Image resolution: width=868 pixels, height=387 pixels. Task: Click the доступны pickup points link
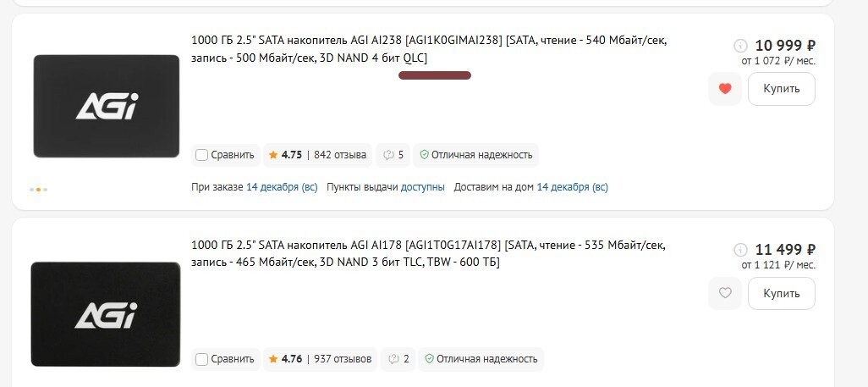coord(422,187)
